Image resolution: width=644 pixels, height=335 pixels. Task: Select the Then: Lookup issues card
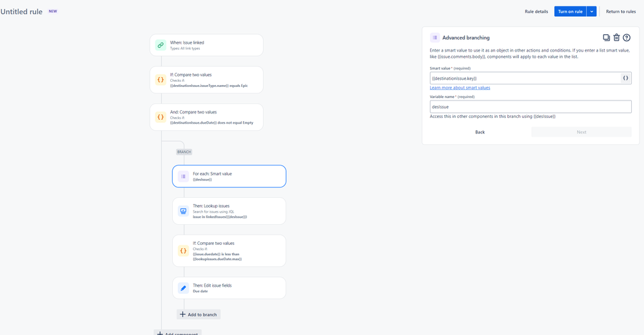point(229,211)
